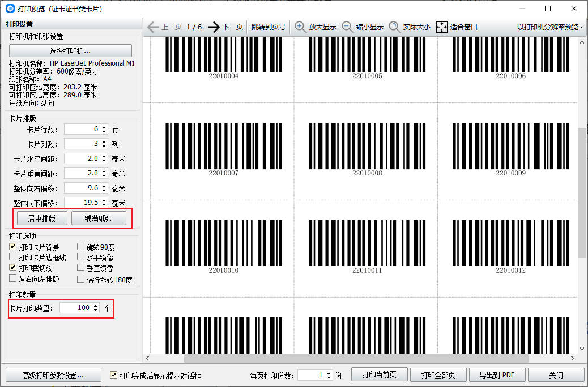Click the Select Printer button

click(70, 51)
